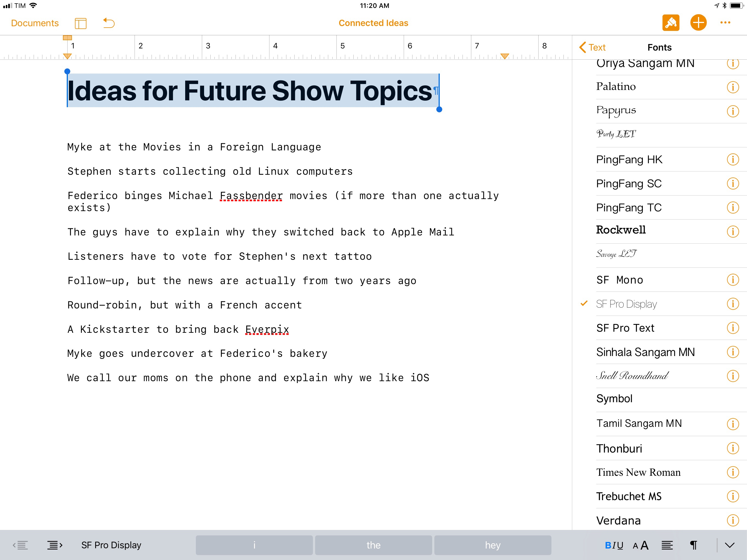This screenshot has width=747, height=560.
Task: Go back to the Text panel
Action: (593, 47)
